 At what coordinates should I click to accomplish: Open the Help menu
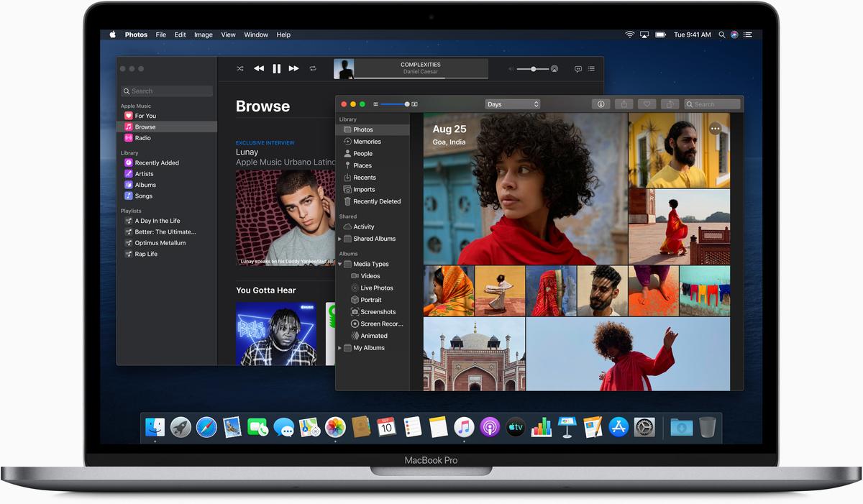[284, 35]
